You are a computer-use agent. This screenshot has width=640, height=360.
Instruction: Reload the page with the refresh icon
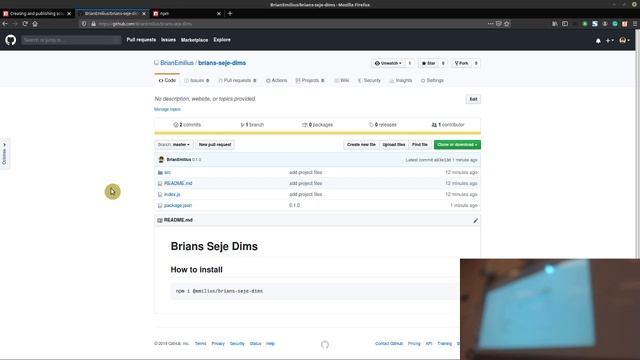25,24
